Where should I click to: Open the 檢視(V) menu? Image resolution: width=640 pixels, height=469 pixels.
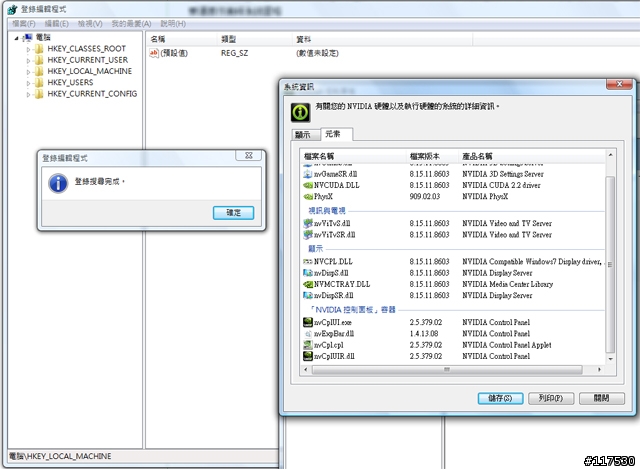coord(90,24)
